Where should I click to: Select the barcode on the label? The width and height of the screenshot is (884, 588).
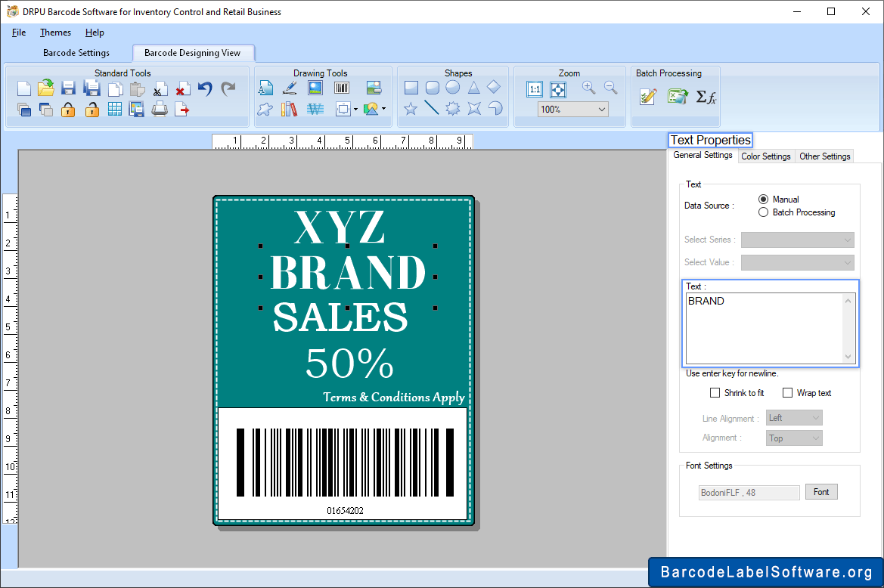pyautogui.click(x=345, y=463)
